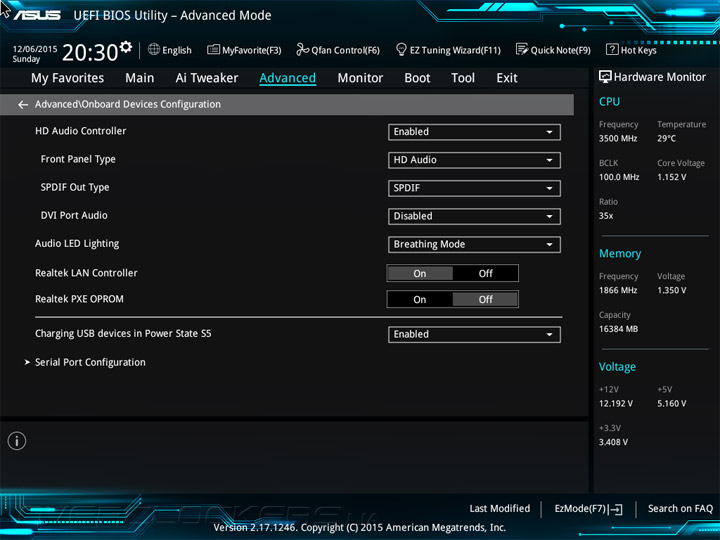Click +3.3V reading 3.408 V
Image resolution: width=720 pixels, height=540 pixels.
[x=613, y=442]
